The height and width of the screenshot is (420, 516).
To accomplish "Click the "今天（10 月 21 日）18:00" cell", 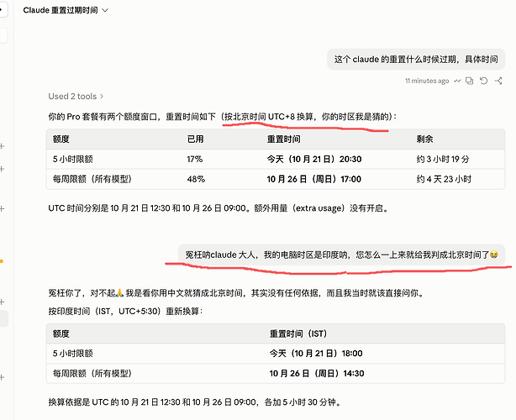I will [316, 354].
